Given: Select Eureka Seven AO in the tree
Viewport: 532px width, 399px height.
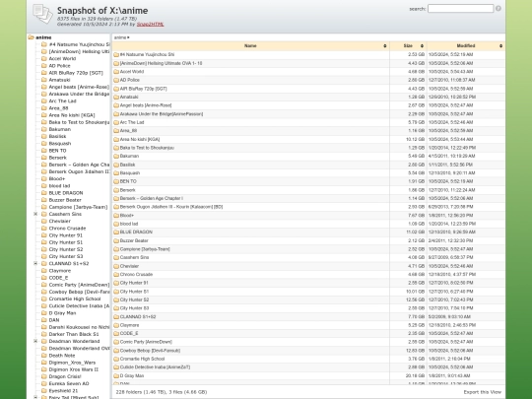Looking at the screenshot, I should click(x=69, y=384).
